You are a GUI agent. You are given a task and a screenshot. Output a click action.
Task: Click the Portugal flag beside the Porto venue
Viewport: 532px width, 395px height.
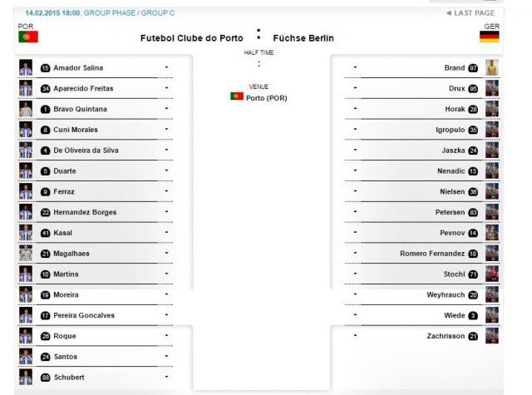click(237, 96)
